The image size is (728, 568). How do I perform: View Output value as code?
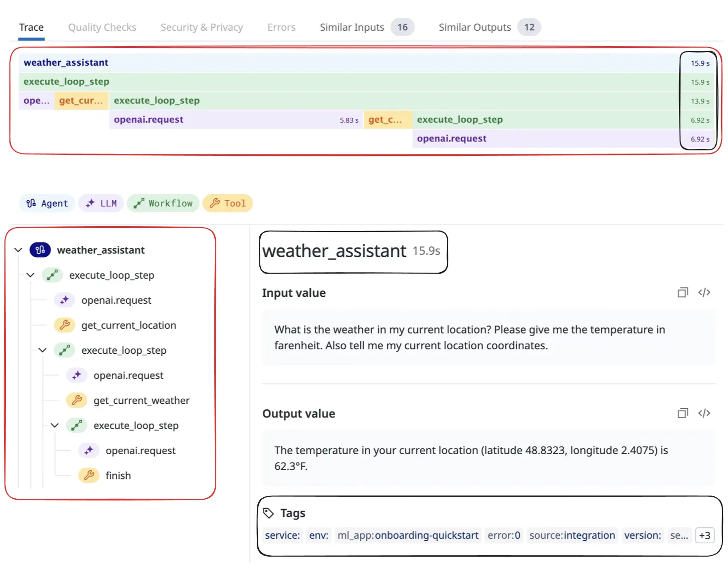coord(704,413)
